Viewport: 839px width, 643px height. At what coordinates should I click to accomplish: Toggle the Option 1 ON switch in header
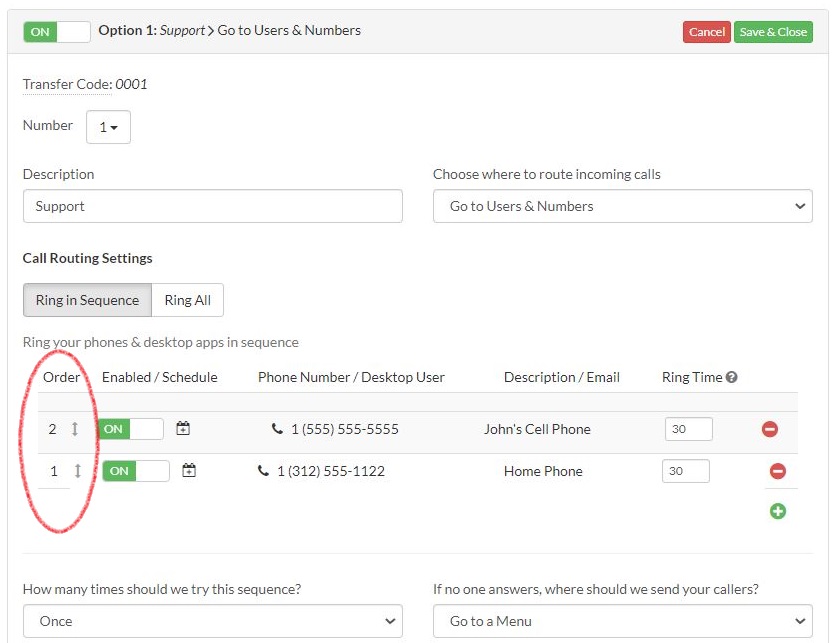(57, 32)
